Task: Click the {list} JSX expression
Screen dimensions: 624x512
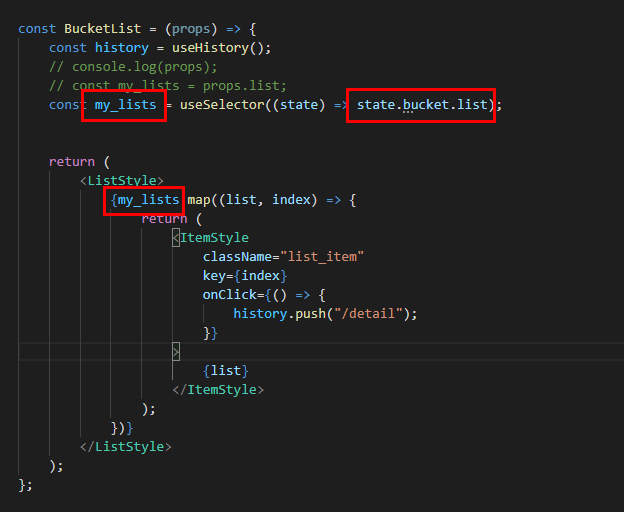Action: click(x=226, y=371)
